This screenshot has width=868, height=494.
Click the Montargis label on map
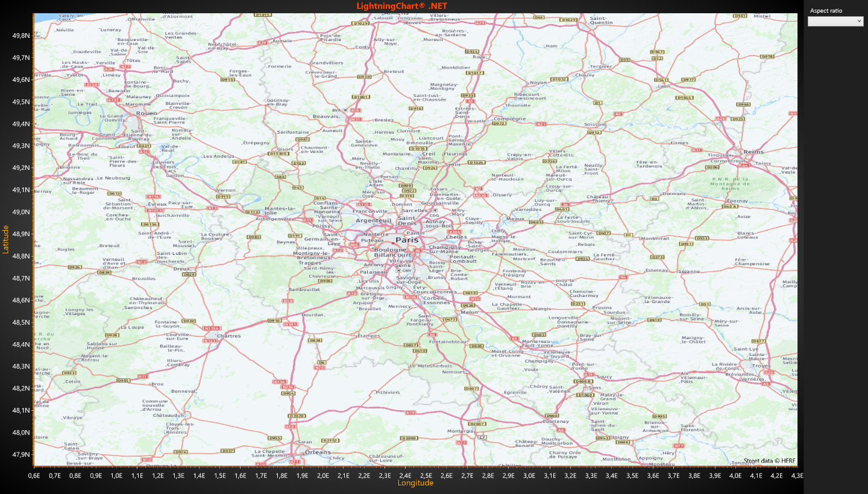pos(459,431)
